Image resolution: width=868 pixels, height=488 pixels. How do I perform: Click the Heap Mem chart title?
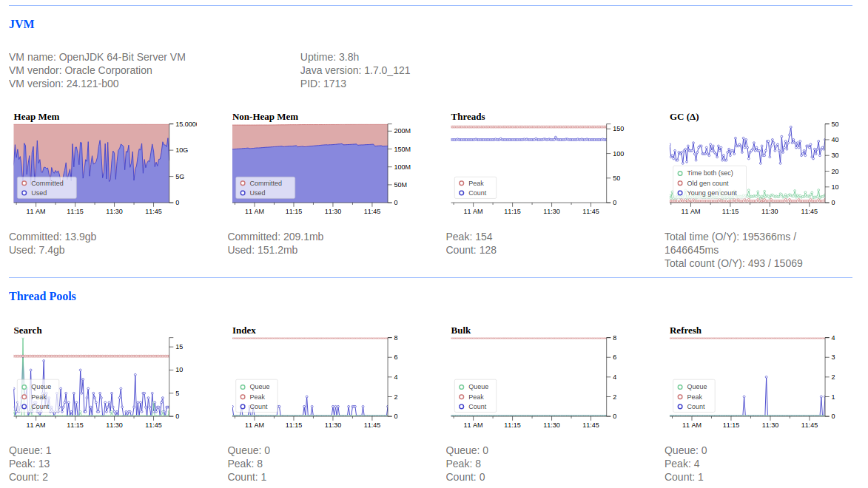point(36,117)
